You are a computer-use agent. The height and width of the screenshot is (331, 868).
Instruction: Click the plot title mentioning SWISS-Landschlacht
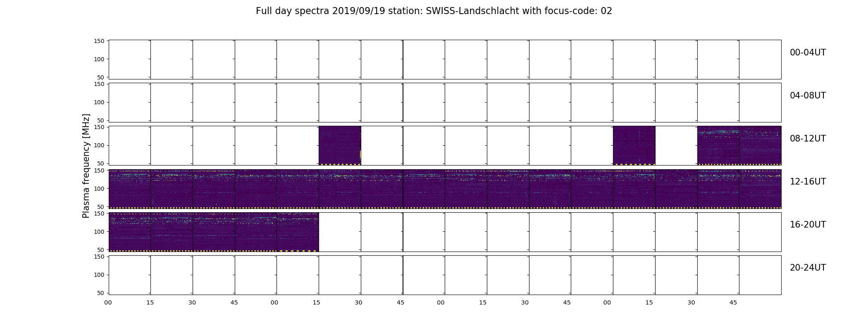[x=434, y=11]
